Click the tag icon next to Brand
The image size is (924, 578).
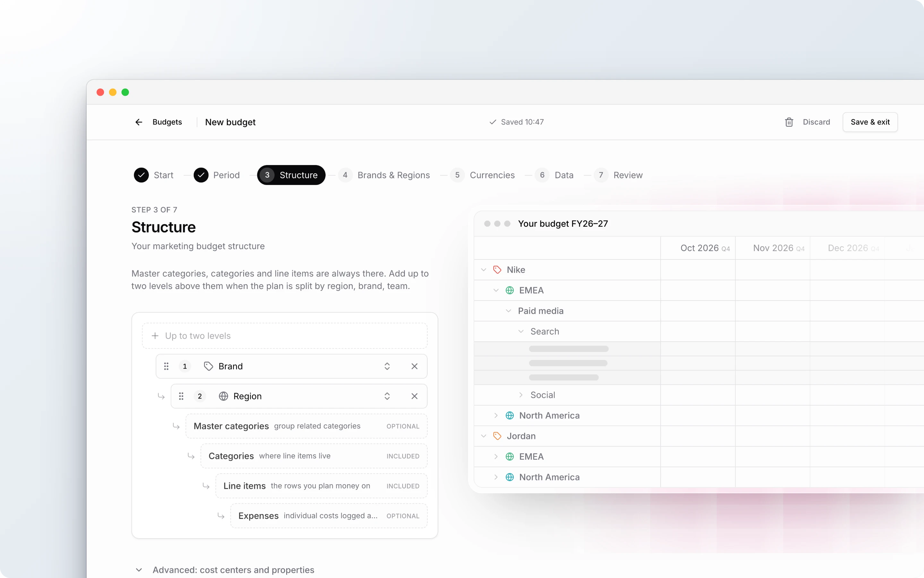pos(208,366)
